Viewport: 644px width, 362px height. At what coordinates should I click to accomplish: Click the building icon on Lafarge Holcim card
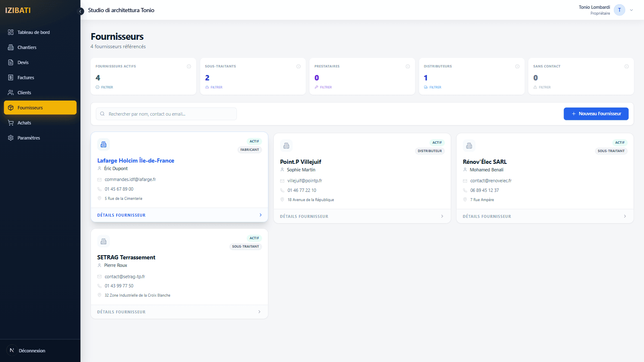tap(104, 145)
